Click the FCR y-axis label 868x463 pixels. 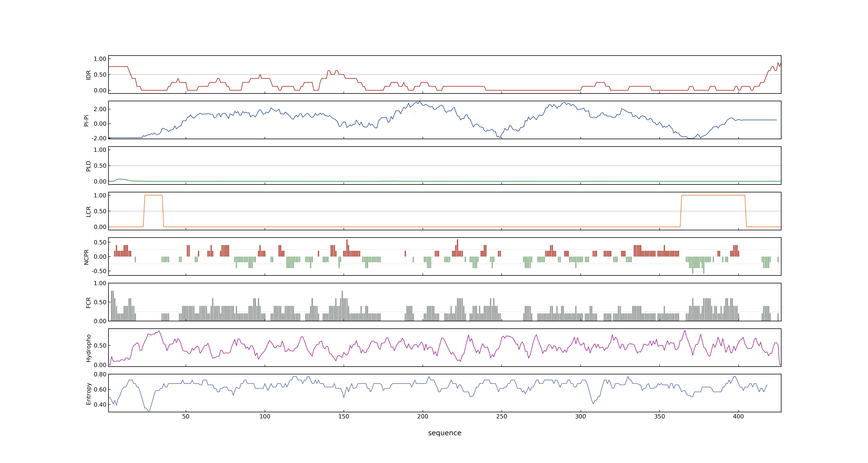tap(88, 302)
